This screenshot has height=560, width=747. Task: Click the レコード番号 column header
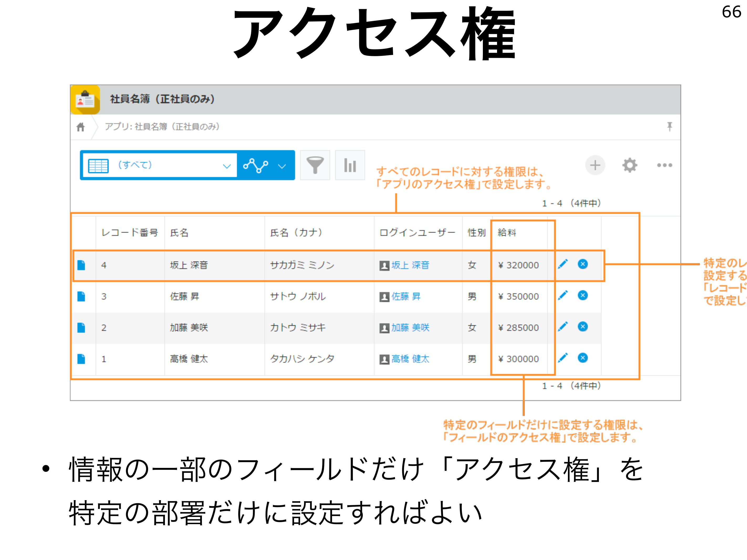coord(129,233)
